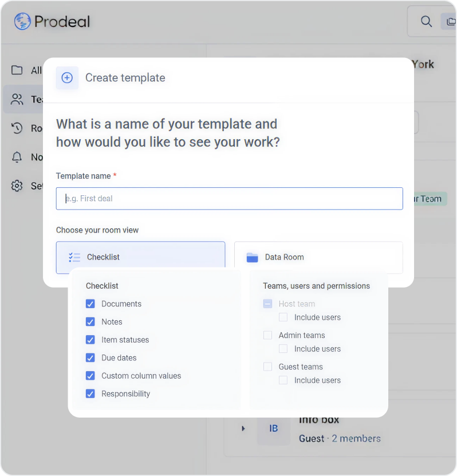Enable the Admin teams checkbox

click(267, 335)
